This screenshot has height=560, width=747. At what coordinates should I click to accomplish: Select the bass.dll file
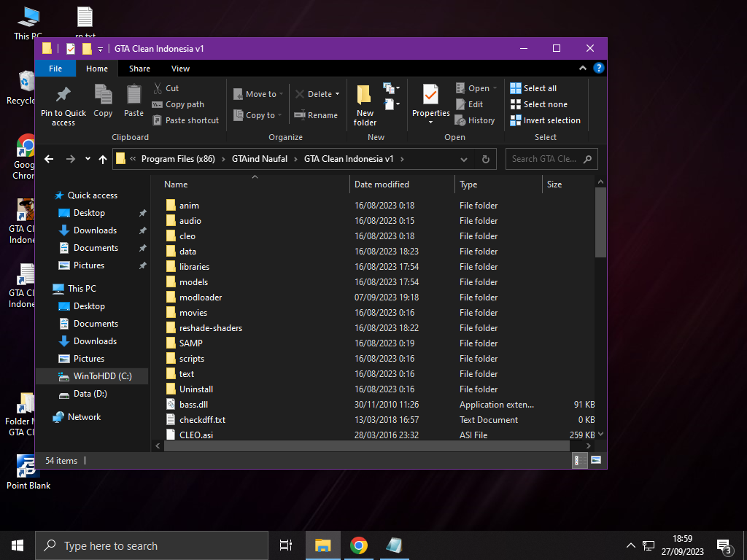[193, 404]
